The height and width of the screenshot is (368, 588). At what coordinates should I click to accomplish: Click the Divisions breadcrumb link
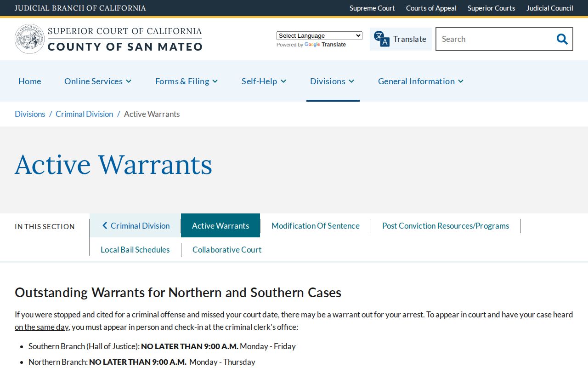tap(30, 114)
